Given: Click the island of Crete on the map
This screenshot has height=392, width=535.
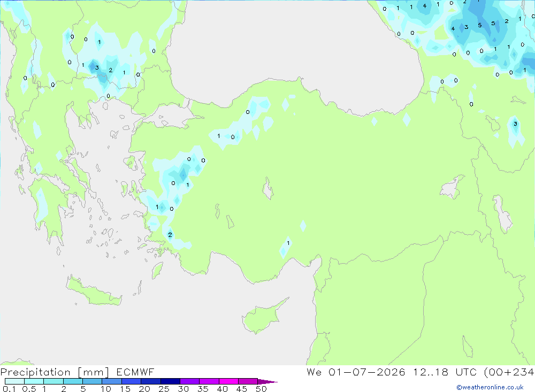Looking at the screenshot, I should 94,293.
